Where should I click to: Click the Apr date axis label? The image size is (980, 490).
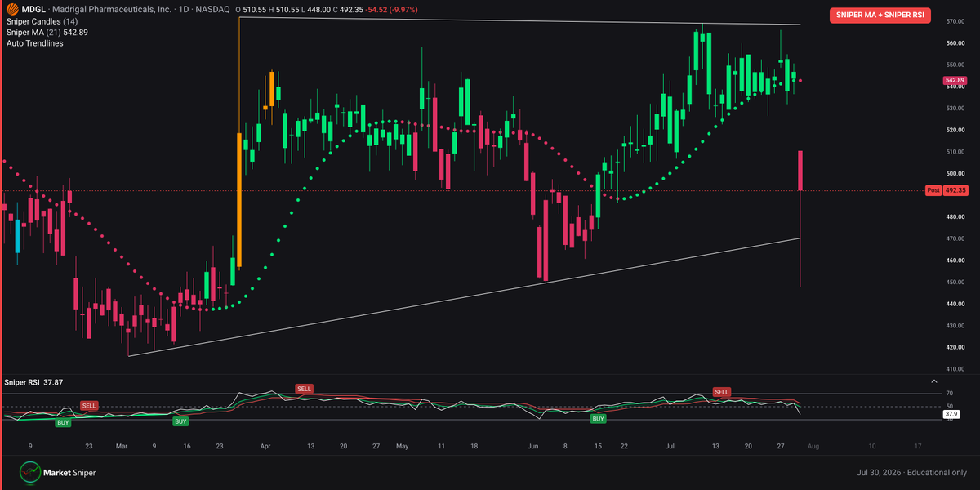click(x=265, y=447)
